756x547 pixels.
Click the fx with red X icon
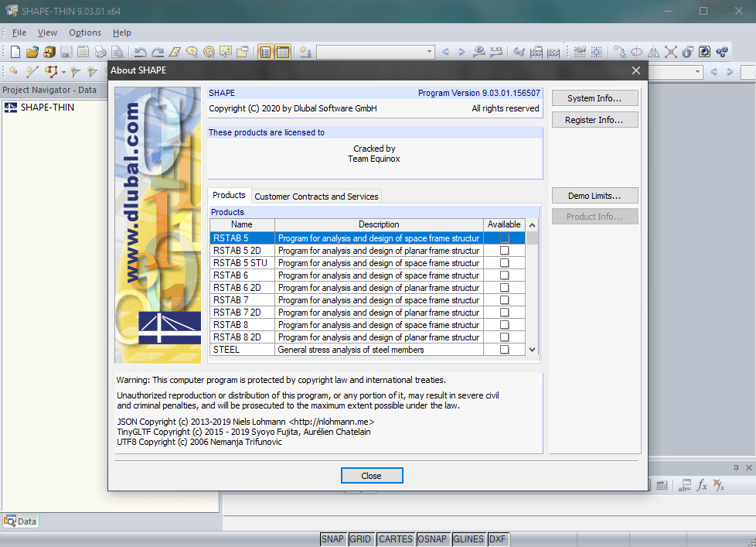coord(719,485)
